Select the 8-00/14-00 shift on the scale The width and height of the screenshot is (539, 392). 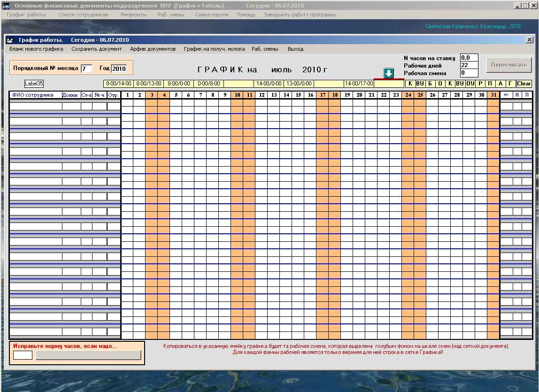(x=119, y=84)
